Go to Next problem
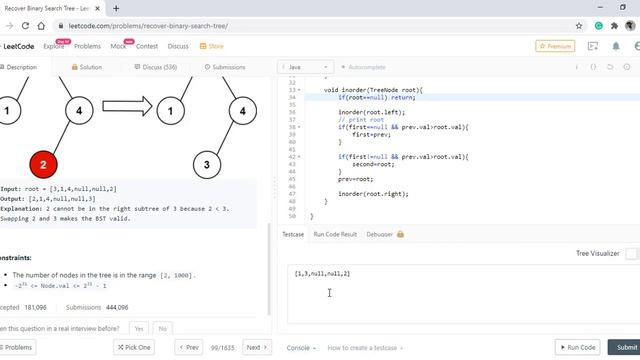This screenshot has width=640, height=360. pyautogui.click(x=257, y=347)
